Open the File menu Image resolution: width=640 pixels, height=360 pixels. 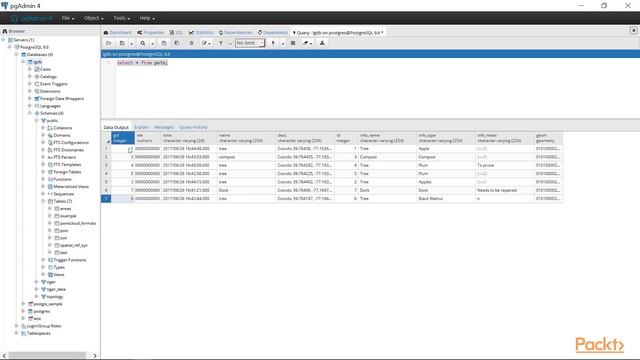point(68,18)
